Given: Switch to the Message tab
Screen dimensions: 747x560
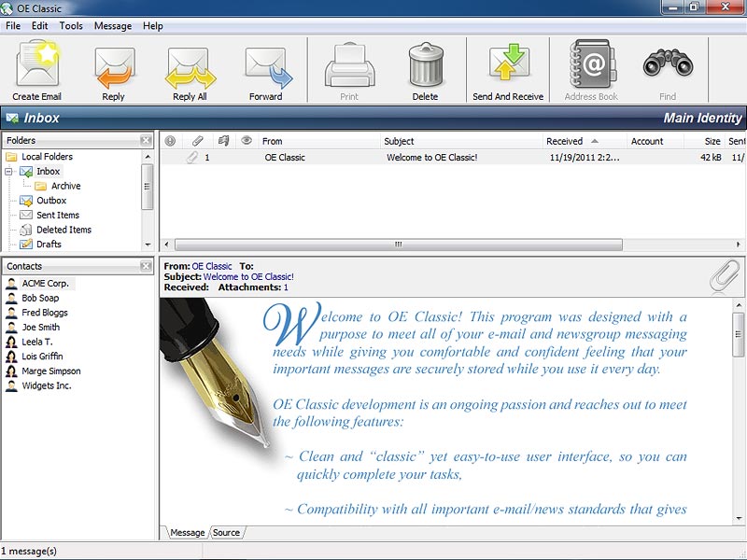Looking at the screenshot, I should click(188, 532).
